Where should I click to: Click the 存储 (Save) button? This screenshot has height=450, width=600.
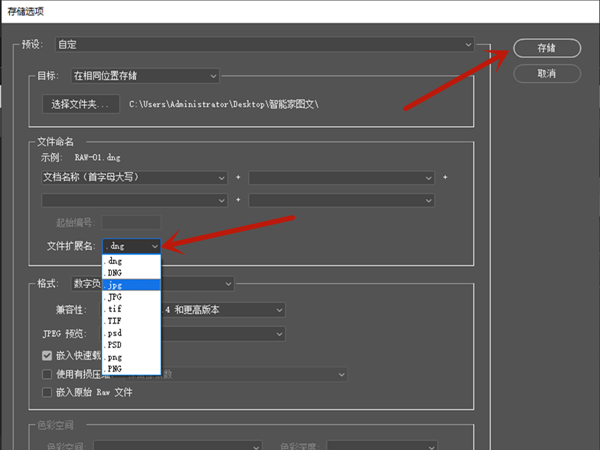pos(546,47)
